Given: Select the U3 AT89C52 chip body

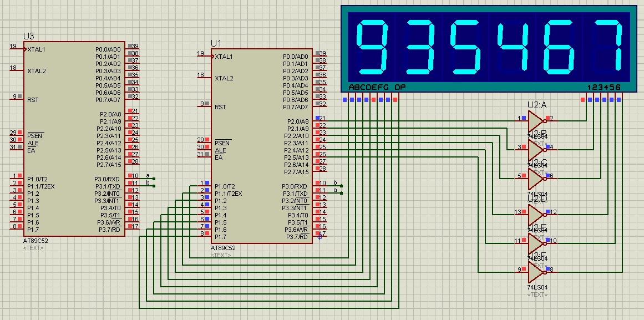Looking at the screenshot, I should [74, 139].
